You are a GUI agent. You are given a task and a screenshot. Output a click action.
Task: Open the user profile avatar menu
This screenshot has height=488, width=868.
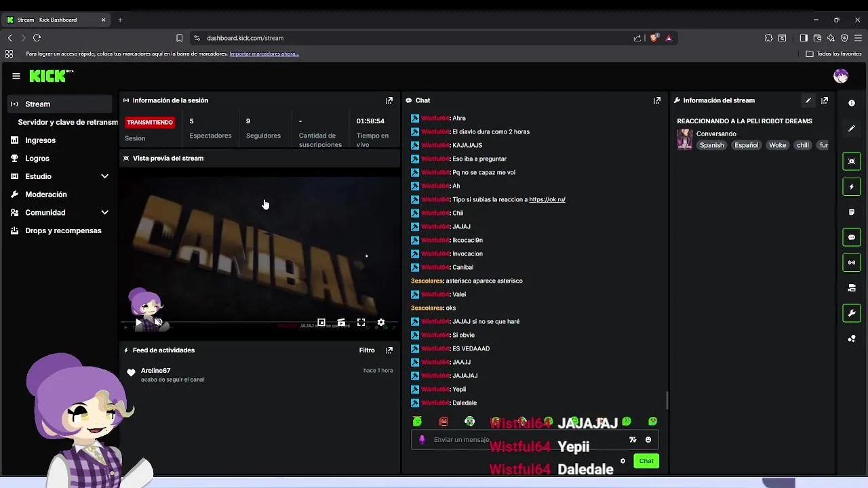click(841, 76)
